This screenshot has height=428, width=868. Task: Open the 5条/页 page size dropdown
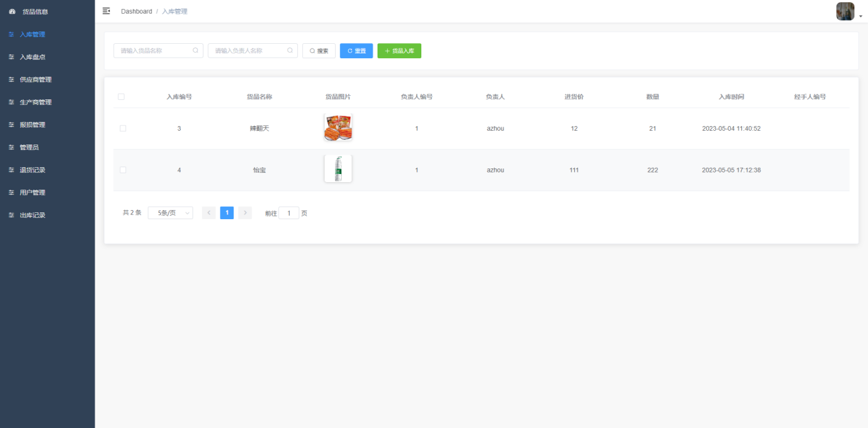(170, 212)
